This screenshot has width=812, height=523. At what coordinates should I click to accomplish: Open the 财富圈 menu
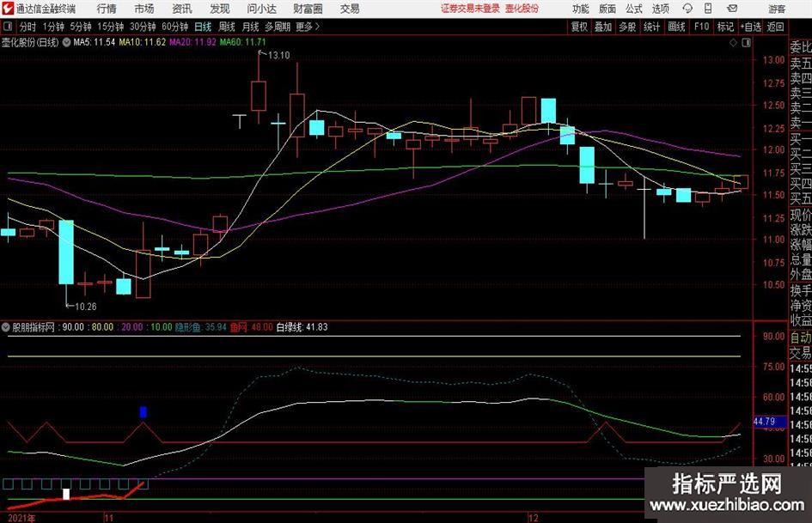pos(308,9)
